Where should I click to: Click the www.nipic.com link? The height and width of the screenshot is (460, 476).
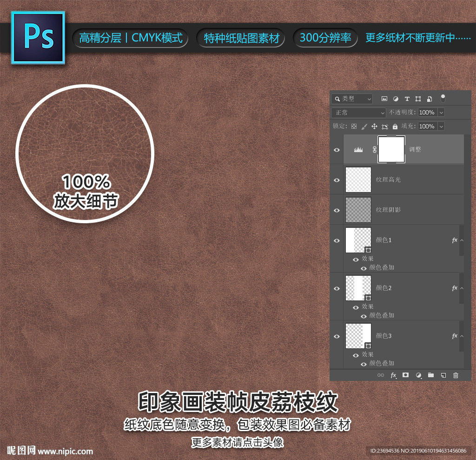pos(65,452)
